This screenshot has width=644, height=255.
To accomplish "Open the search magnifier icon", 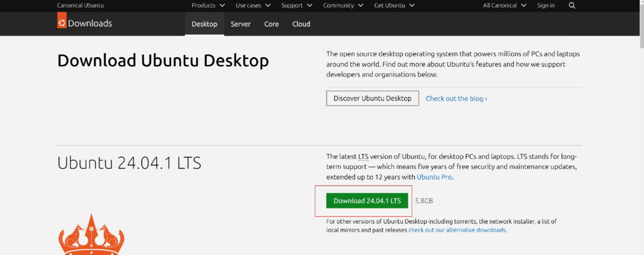I will [571, 5].
